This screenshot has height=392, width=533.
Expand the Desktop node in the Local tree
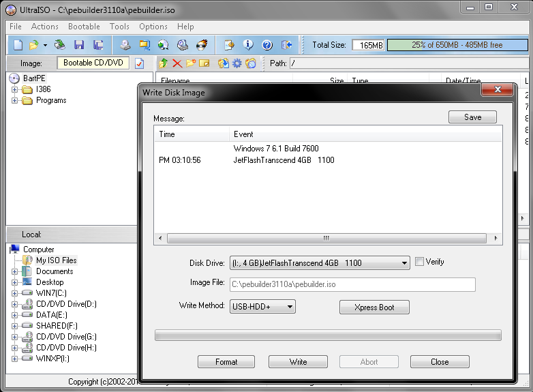[14, 282]
